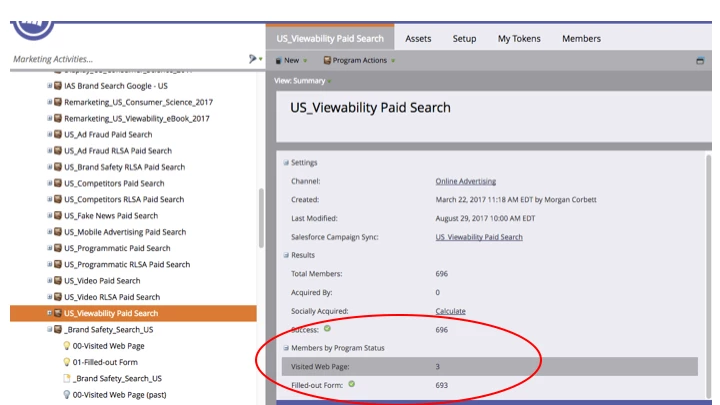Expand US_Ad Fraud Paid Search node
The height and width of the screenshot is (405, 720).
point(50,134)
